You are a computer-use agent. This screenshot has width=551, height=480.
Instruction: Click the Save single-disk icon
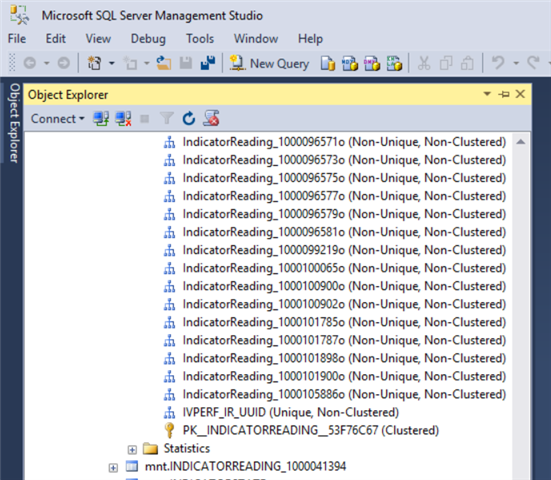pos(186,63)
